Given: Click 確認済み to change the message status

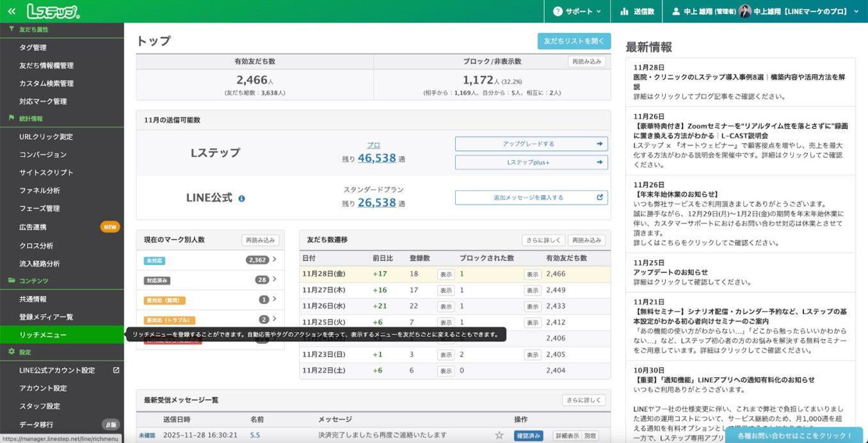Looking at the screenshot, I should [x=530, y=434].
